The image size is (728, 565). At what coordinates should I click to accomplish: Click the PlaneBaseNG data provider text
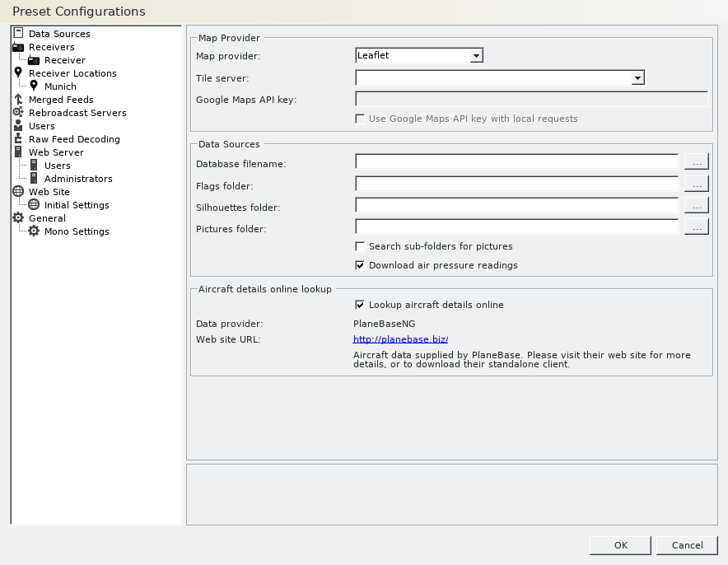(x=385, y=324)
